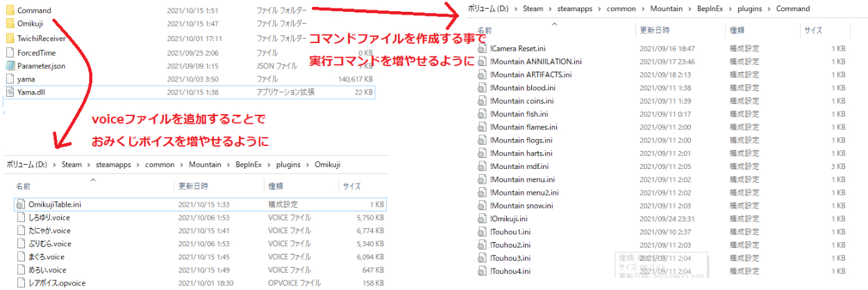
Task: Sort the Omikuji list by サイズ column
Action: coord(350,186)
